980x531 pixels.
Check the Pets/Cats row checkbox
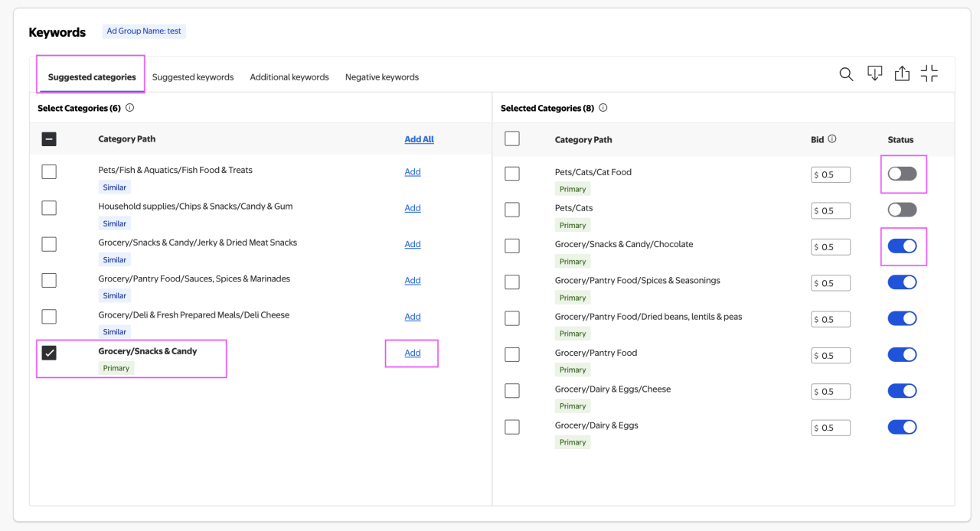(512, 210)
